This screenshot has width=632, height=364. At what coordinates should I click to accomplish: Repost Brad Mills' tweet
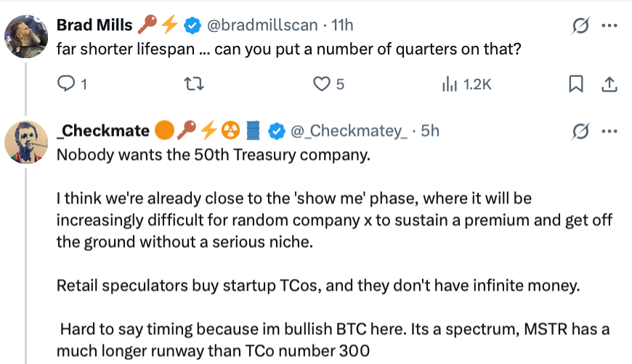coord(194,84)
